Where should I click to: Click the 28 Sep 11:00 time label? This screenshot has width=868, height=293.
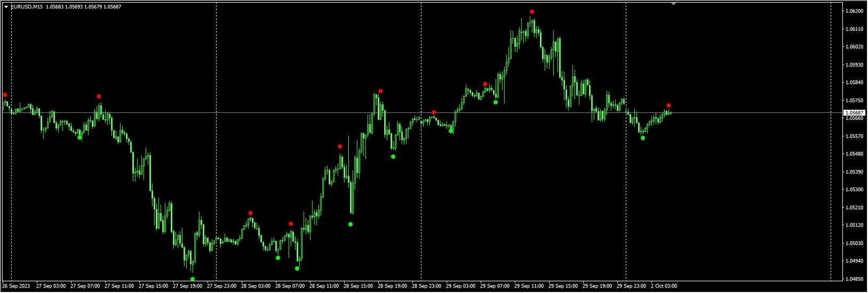(324, 287)
